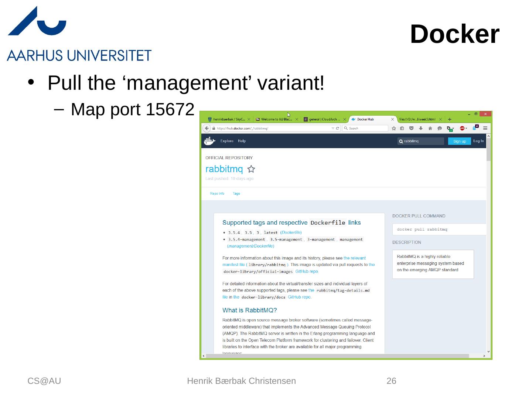Click the Sign up button

pos(459,141)
